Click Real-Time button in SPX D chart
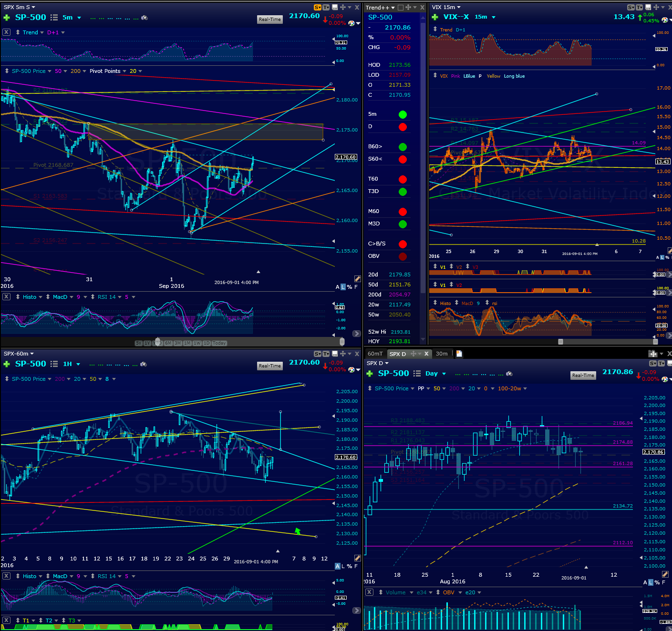This screenshot has width=672, height=631. coord(583,376)
